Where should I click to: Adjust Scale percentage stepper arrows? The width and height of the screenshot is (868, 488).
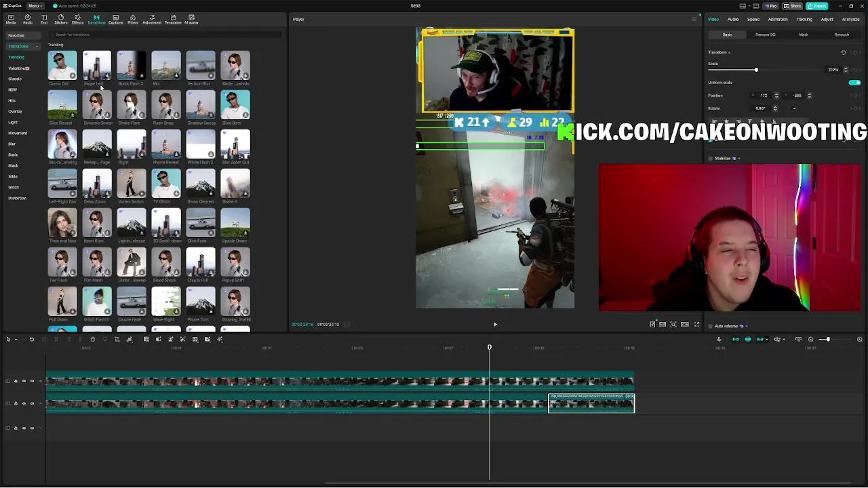[846, 70]
